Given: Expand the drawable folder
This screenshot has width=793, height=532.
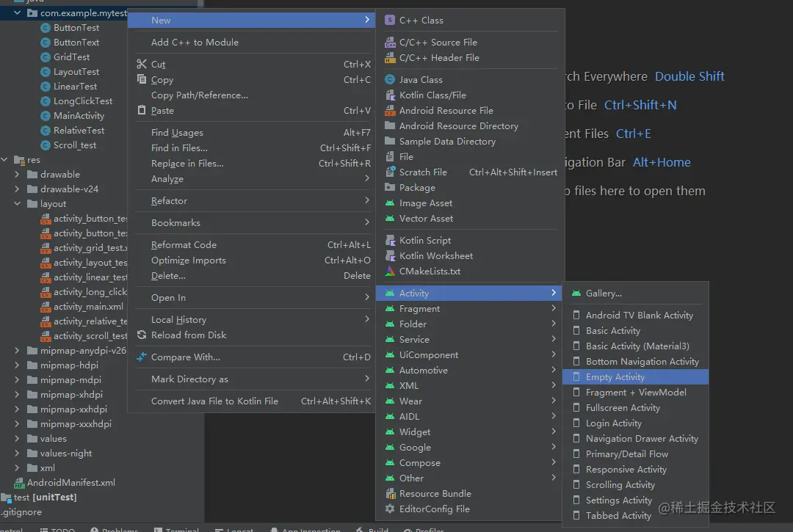Looking at the screenshot, I should click(17, 175).
